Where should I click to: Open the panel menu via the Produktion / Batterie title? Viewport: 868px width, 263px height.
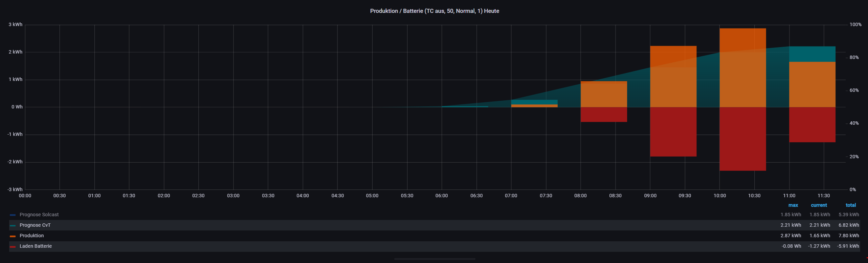pyautogui.click(x=434, y=11)
